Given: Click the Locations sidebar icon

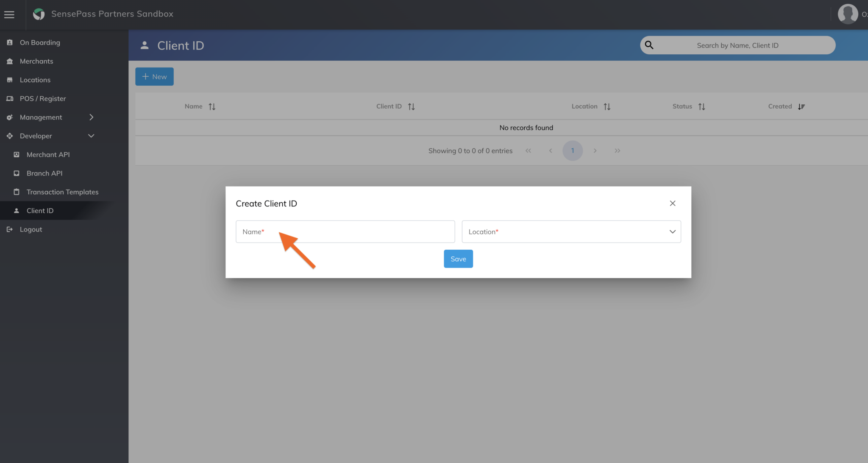Looking at the screenshot, I should pos(9,80).
